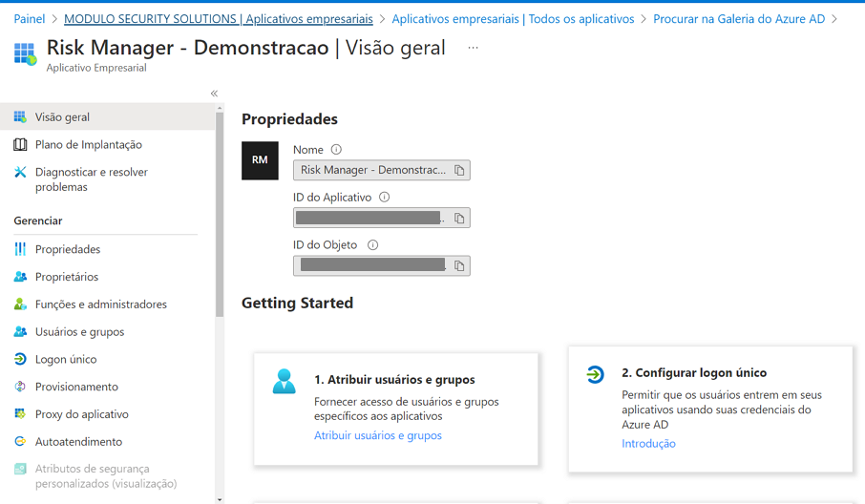This screenshot has height=504, width=865.
Task: Click the 'Aplicativo Empresarial' subtitle text
Action: 96,68
